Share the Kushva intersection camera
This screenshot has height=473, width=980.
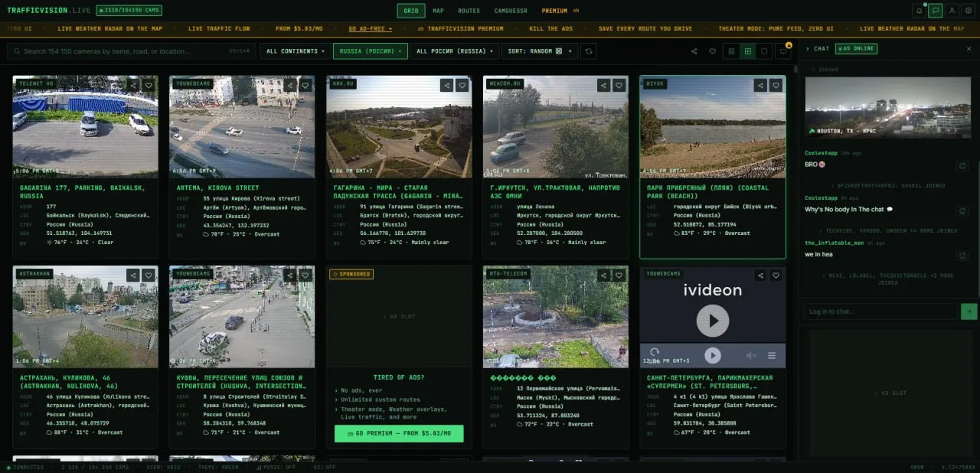coord(290,275)
